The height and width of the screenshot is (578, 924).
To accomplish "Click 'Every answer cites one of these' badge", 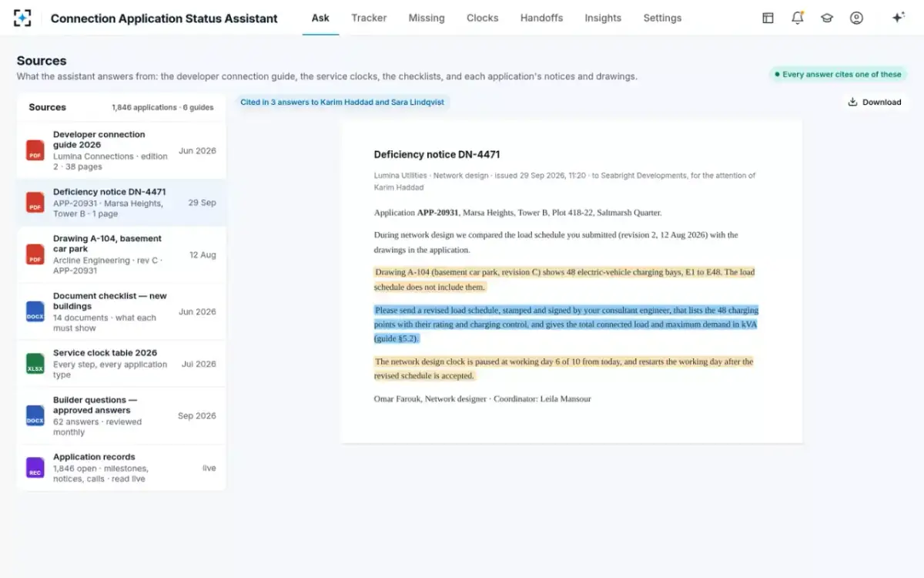I will [x=838, y=75].
